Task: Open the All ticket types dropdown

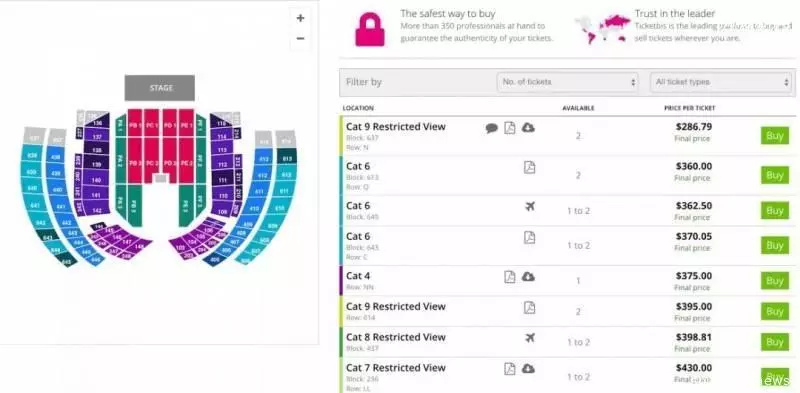Action: point(720,82)
